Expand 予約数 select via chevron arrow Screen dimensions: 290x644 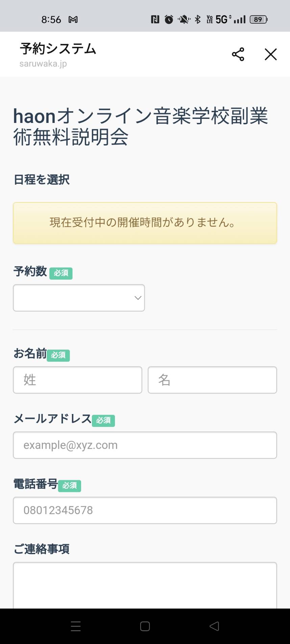[x=138, y=298]
